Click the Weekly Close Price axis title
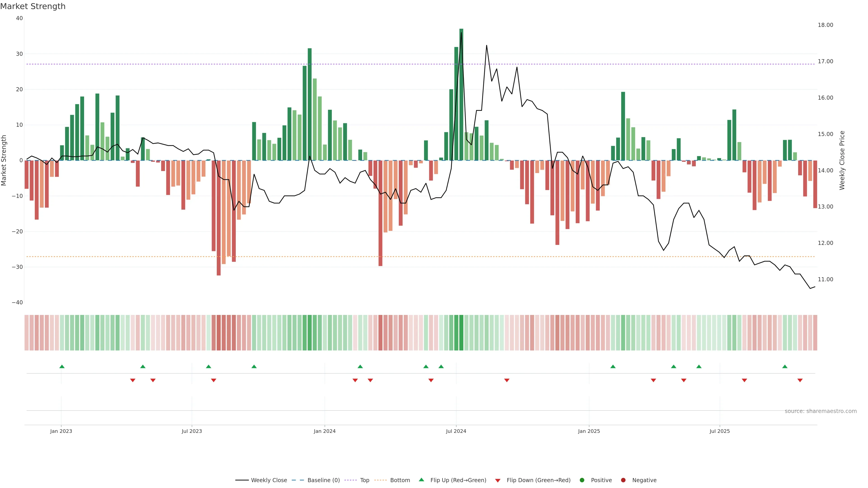Image resolution: width=868 pixels, height=488 pixels. click(842, 160)
